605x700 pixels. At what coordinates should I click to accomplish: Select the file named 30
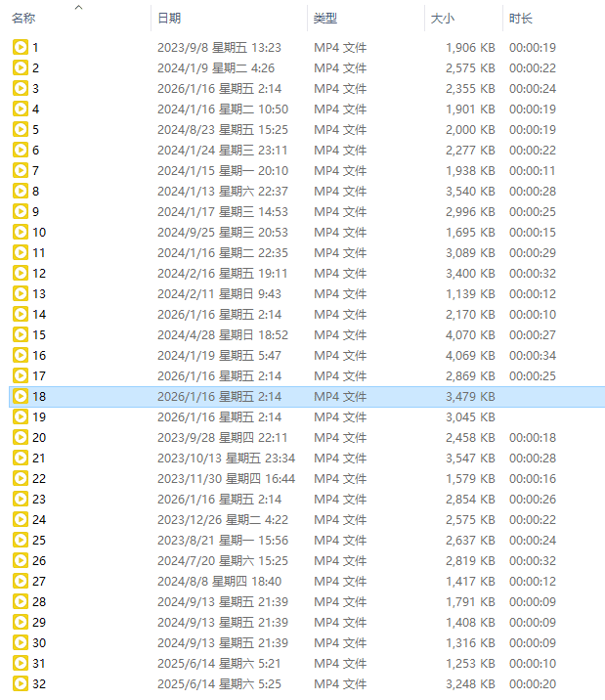(39, 642)
